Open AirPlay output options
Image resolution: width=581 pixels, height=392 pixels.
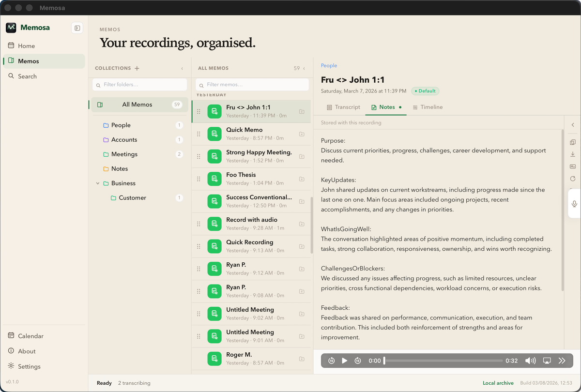click(547, 361)
